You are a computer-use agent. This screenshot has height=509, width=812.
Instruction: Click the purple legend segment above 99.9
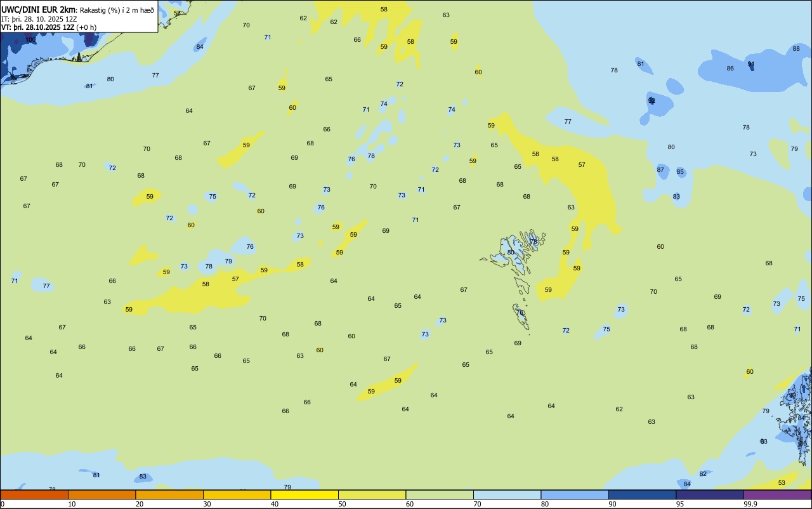pyautogui.click(x=777, y=494)
